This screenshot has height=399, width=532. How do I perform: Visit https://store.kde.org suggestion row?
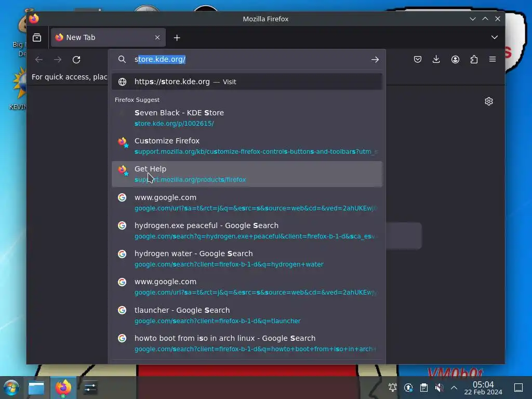point(247,82)
